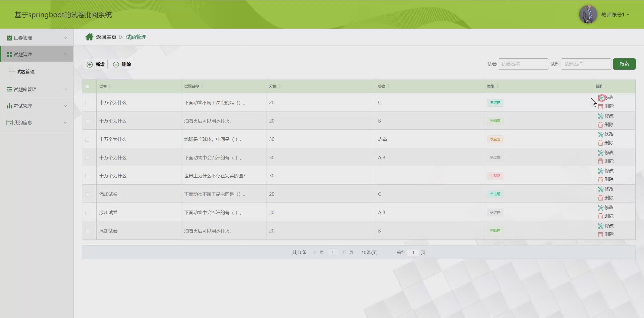Screen dimensions: 644x318
Task: Click trash delete icon for 地球是个球体 question
Action: tap(600, 143)
